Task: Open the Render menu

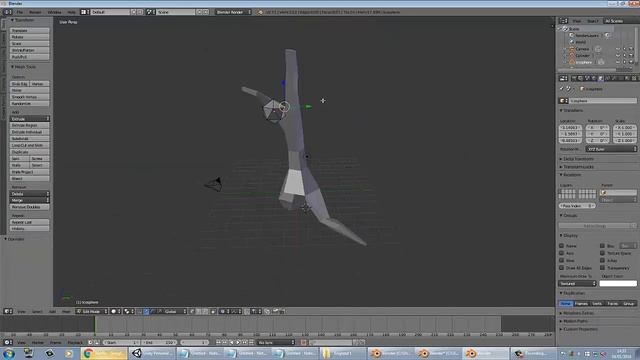Action: click(x=35, y=12)
